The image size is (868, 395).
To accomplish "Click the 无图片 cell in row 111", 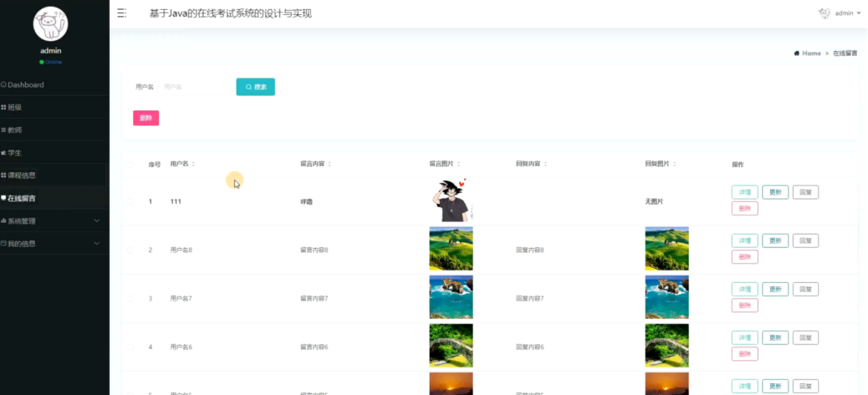I will pyautogui.click(x=653, y=202).
